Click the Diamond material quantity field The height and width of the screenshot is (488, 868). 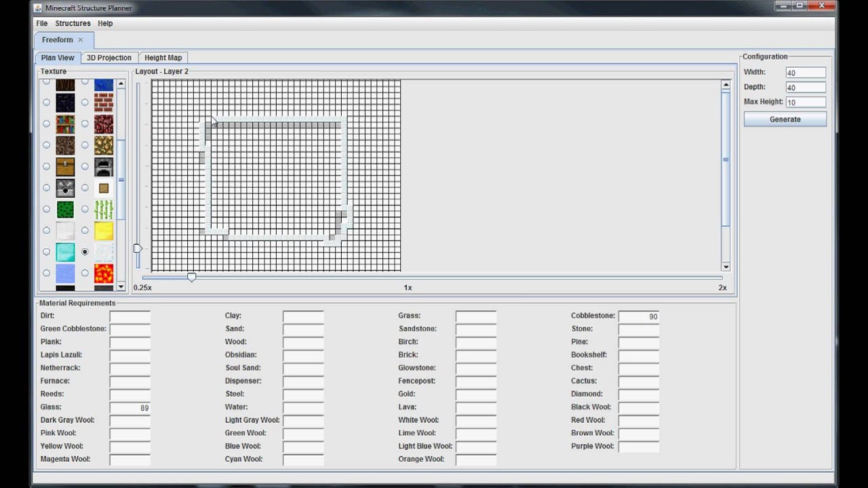[639, 394]
